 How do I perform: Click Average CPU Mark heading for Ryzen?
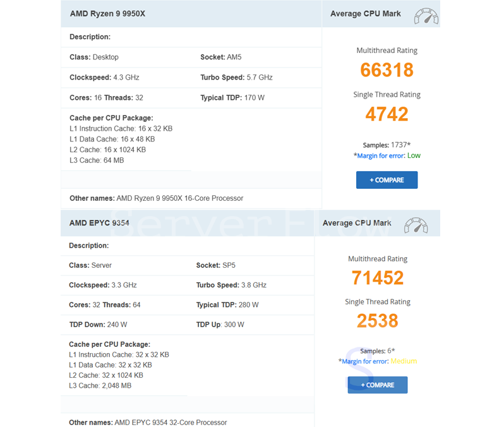click(366, 14)
